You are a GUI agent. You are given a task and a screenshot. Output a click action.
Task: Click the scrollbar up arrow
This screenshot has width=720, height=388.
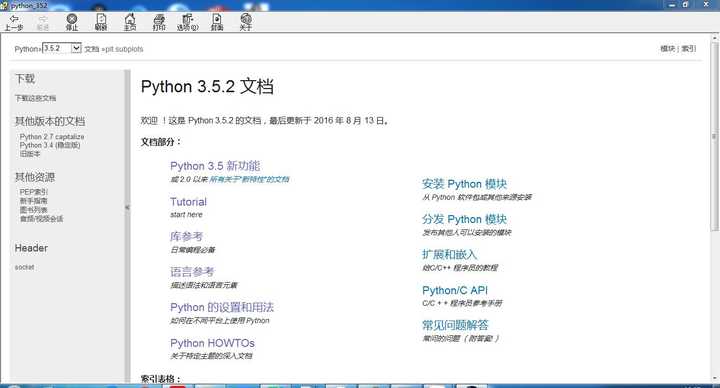[x=714, y=38]
